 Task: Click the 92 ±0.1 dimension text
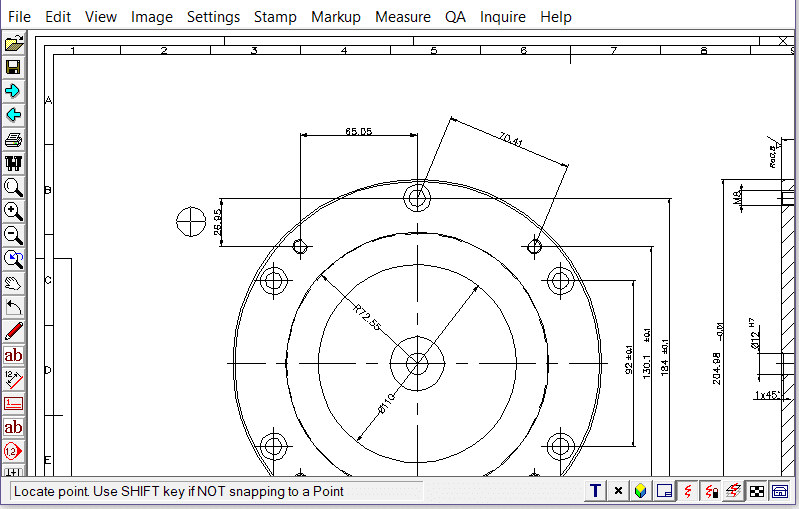629,360
